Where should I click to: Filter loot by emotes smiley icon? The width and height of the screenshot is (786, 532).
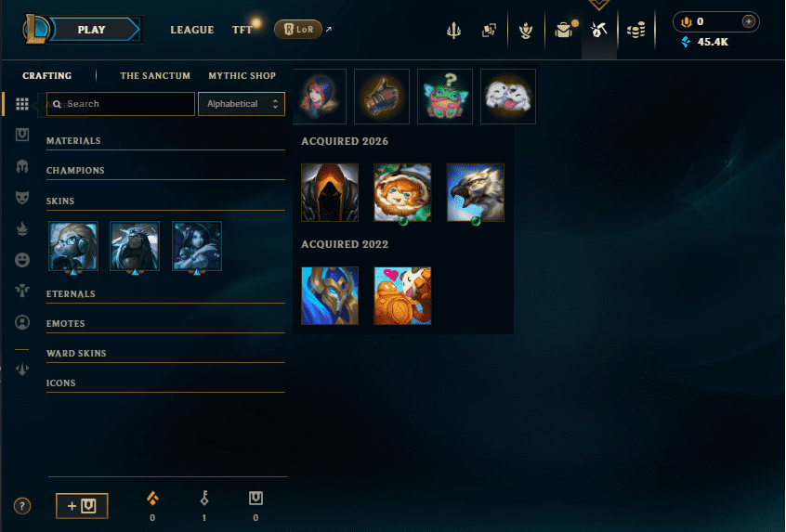(22, 260)
